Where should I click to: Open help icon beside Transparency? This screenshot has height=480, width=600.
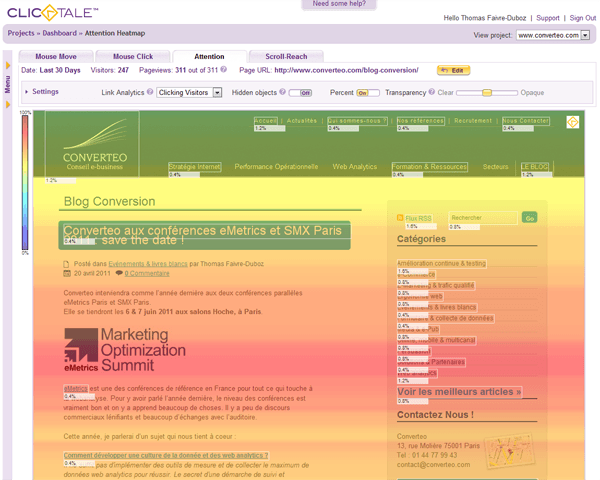point(432,91)
